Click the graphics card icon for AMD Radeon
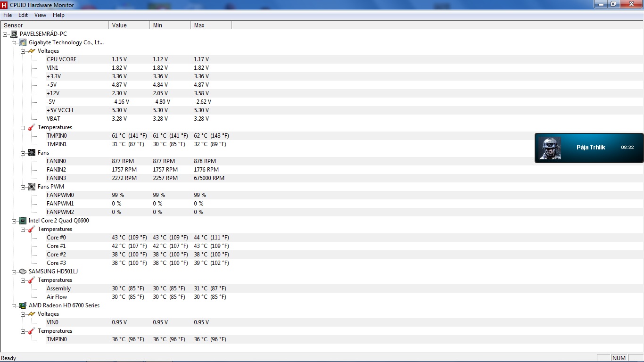644x362 pixels. click(23, 305)
